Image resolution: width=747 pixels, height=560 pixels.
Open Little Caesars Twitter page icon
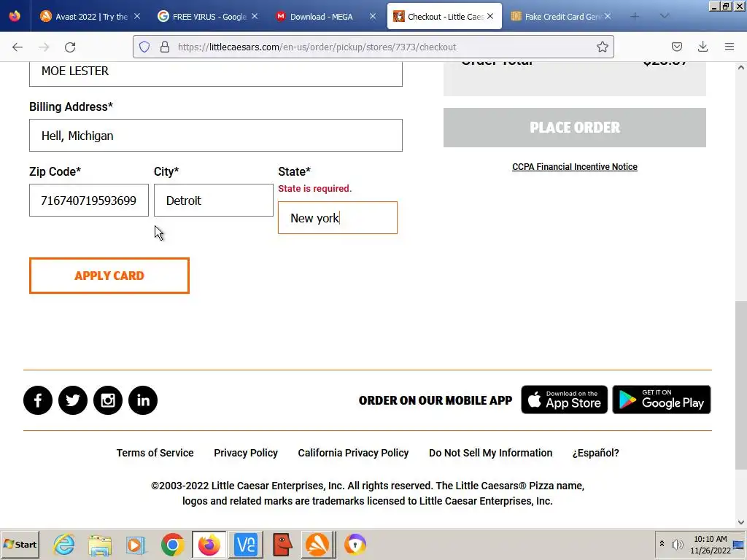[x=73, y=400]
